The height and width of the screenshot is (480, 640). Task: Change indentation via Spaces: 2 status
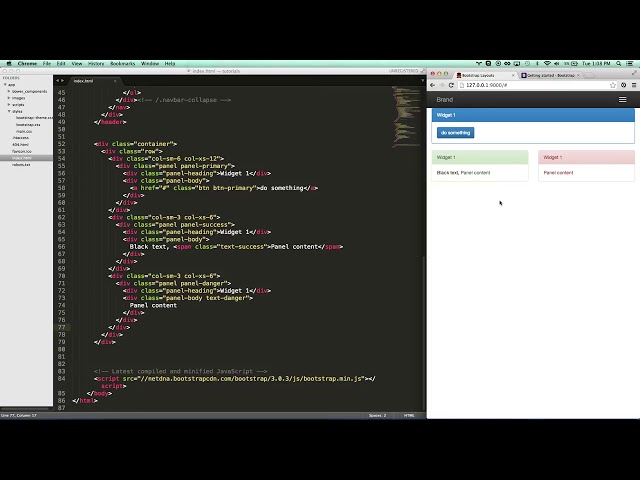[x=378, y=416]
